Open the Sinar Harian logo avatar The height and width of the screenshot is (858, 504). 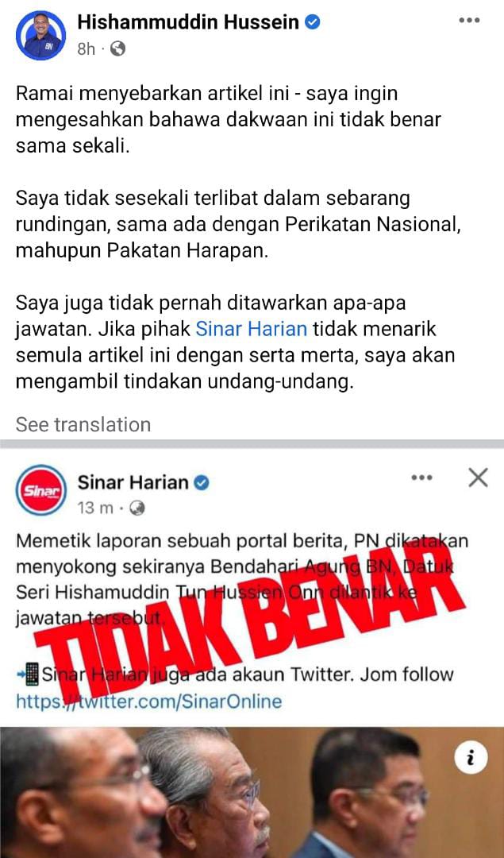tap(41, 489)
